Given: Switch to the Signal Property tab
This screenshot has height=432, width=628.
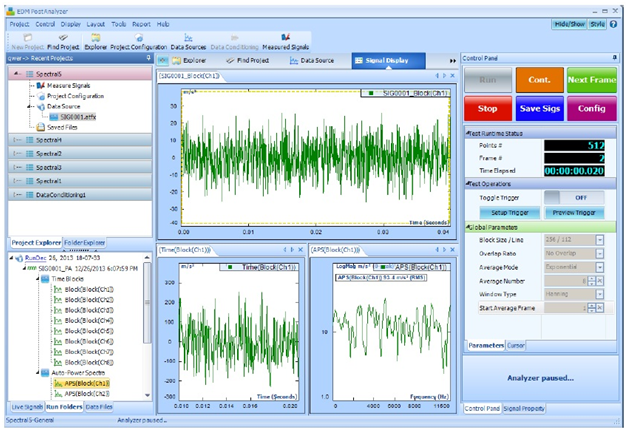Looking at the screenshot, I should click(524, 409).
